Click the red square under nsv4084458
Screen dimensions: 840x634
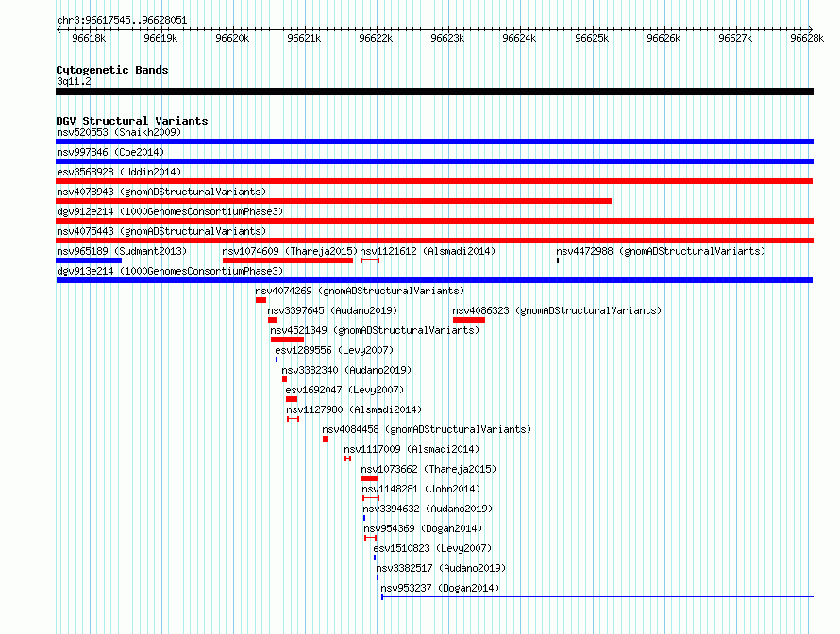[x=326, y=439]
